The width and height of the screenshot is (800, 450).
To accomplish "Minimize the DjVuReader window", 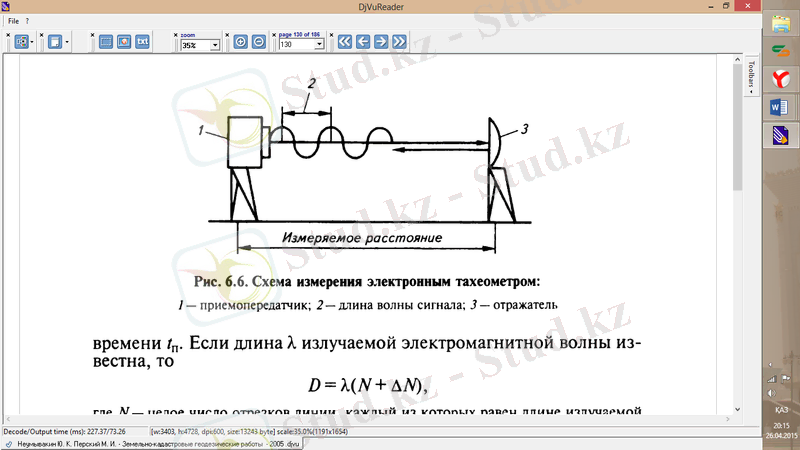I will click(x=711, y=6).
